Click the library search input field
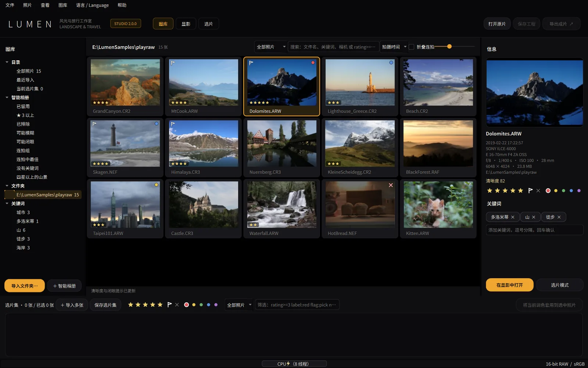This screenshot has height=368, width=588. (x=333, y=47)
